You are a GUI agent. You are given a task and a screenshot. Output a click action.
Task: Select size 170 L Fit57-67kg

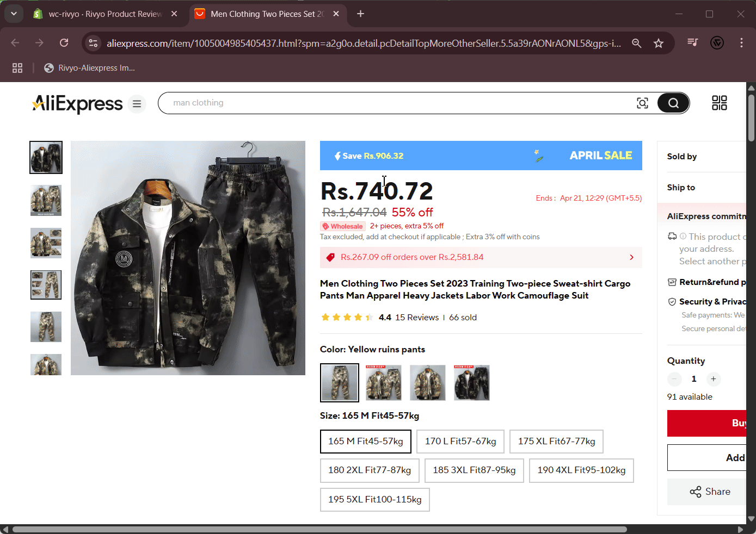[460, 441]
